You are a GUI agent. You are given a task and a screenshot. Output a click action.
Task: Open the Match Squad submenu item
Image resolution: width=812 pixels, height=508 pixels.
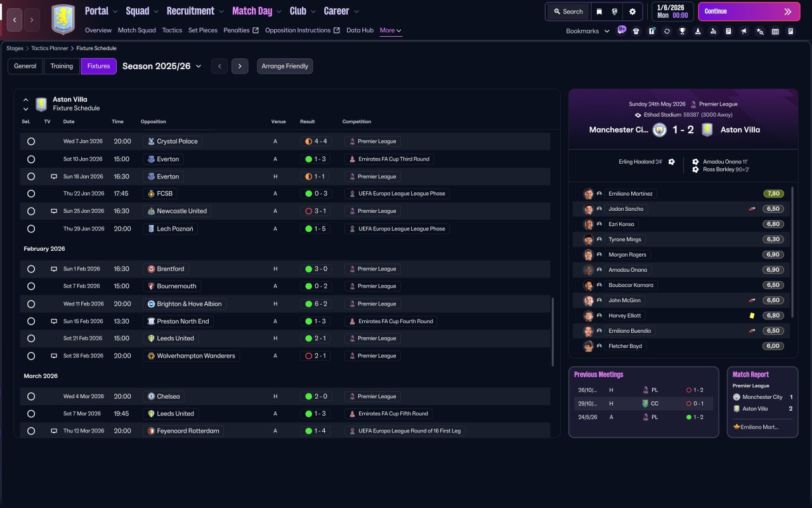[136, 30]
